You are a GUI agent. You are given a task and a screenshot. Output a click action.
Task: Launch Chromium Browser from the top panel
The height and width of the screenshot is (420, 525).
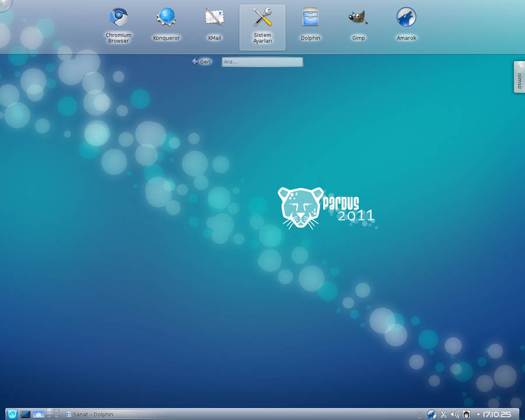click(118, 26)
